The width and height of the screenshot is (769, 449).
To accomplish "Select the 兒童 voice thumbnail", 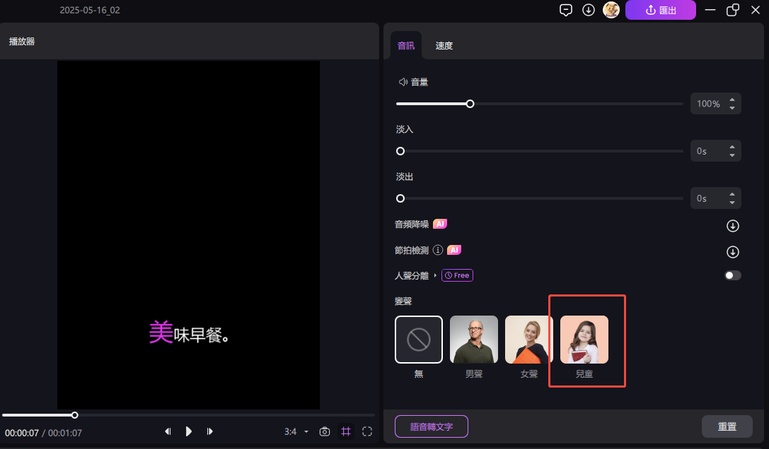I will point(584,339).
